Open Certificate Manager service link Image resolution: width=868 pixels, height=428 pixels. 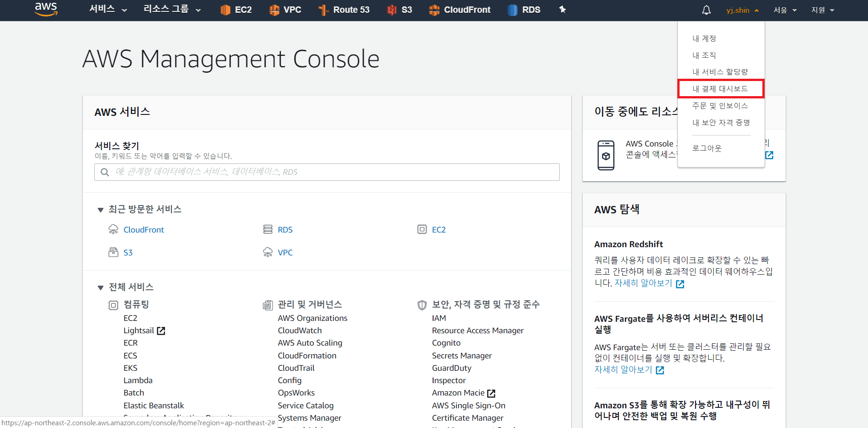point(468,418)
